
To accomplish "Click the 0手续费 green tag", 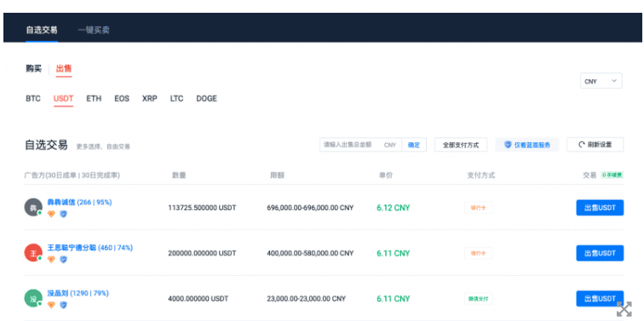I will click(612, 175).
